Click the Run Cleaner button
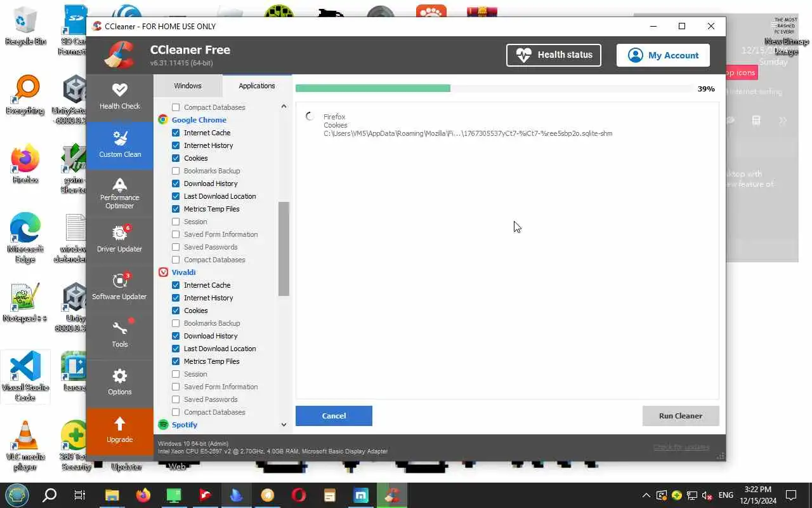Image resolution: width=812 pixels, height=508 pixels. coord(681,416)
